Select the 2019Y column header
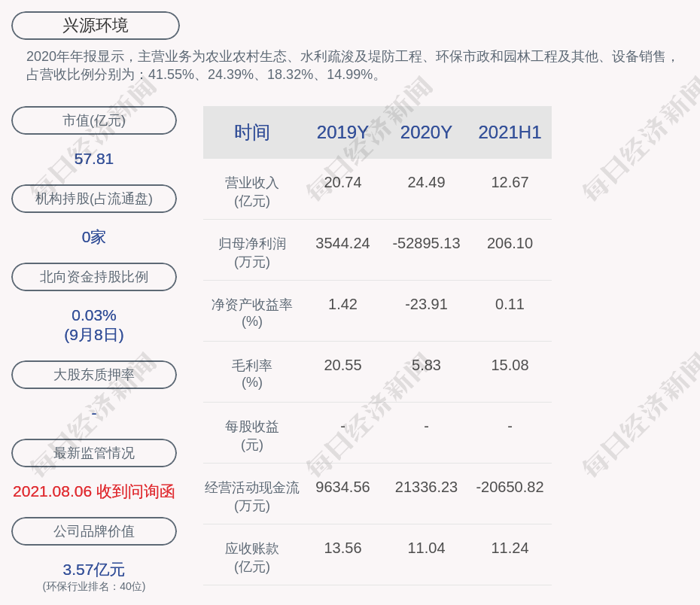 click(342, 132)
